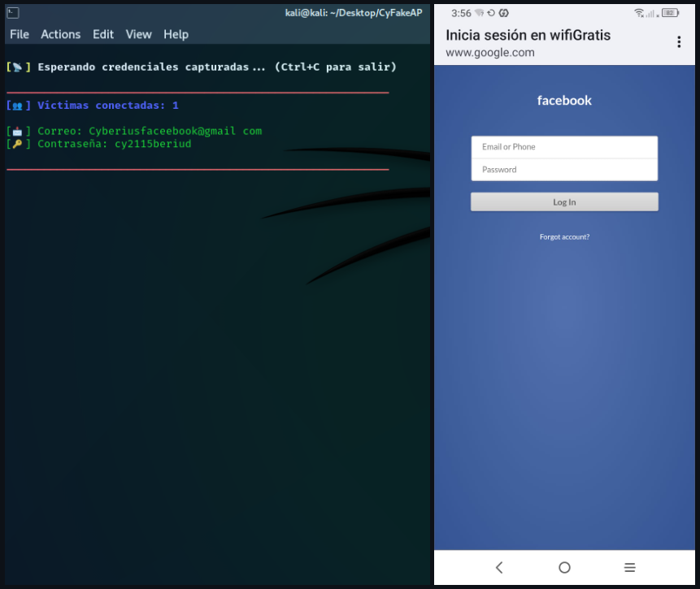Select the 'Esperando credenciales capturadas' line
The height and width of the screenshot is (589, 700).
click(x=202, y=67)
